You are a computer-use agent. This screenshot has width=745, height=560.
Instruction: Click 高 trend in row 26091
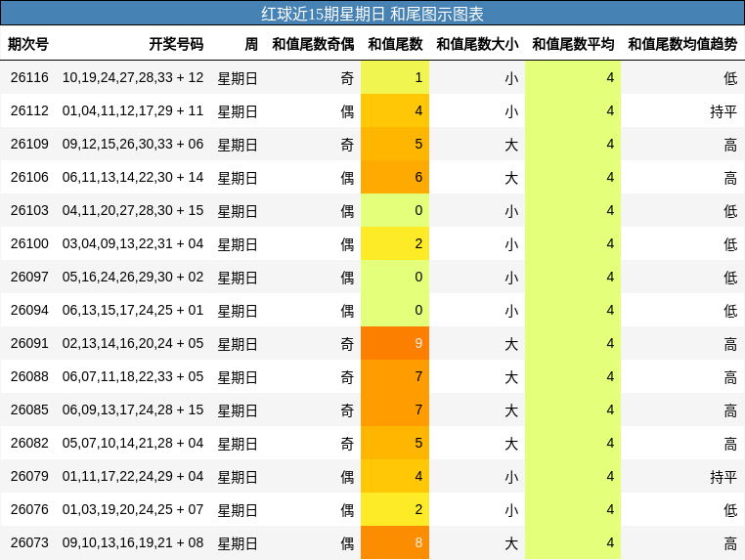coord(730,344)
